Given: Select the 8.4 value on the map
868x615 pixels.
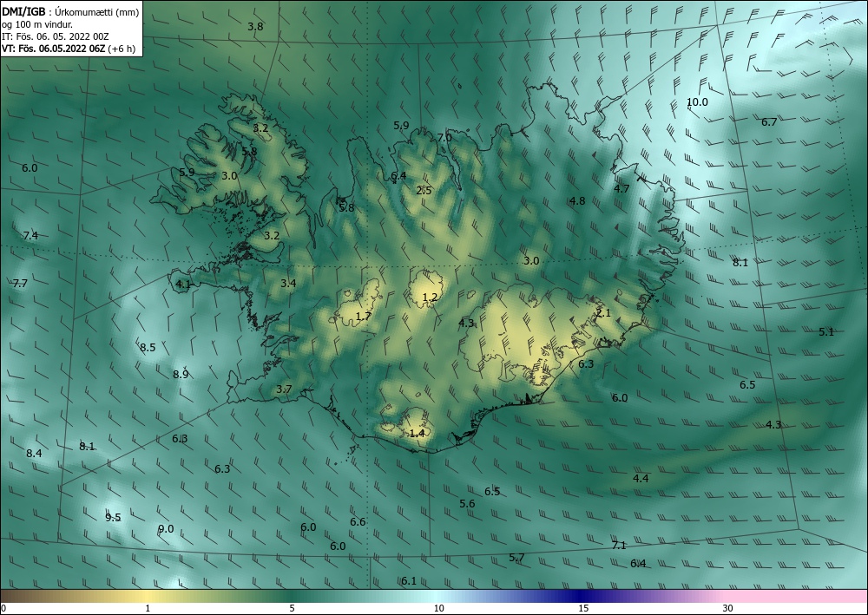Looking at the screenshot, I should (34, 454).
